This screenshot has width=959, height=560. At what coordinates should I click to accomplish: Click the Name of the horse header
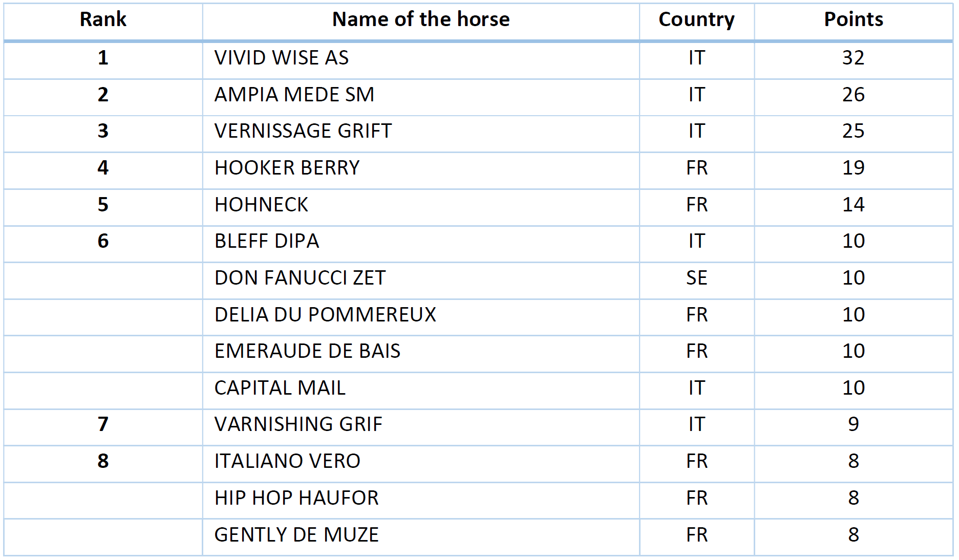(420, 19)
